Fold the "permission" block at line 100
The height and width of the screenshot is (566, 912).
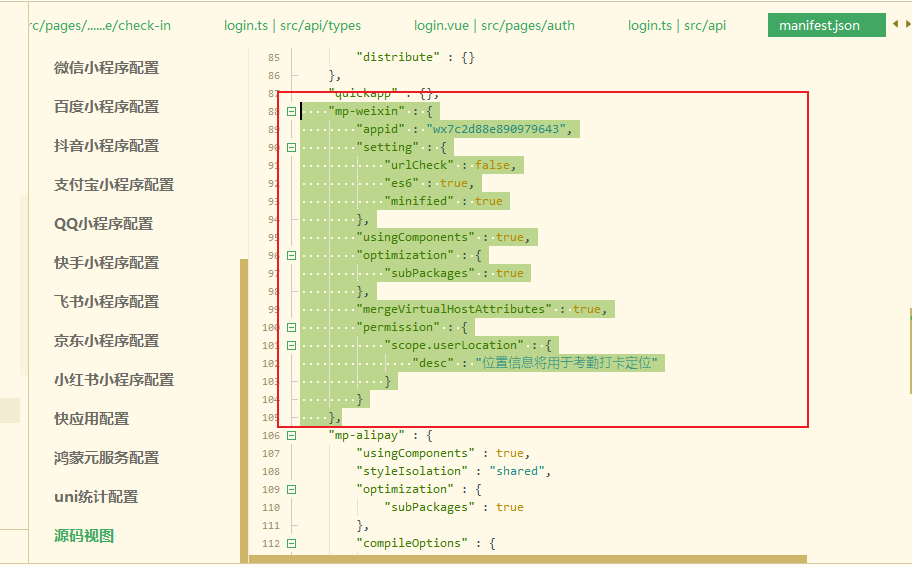click(x=291, y=328)
